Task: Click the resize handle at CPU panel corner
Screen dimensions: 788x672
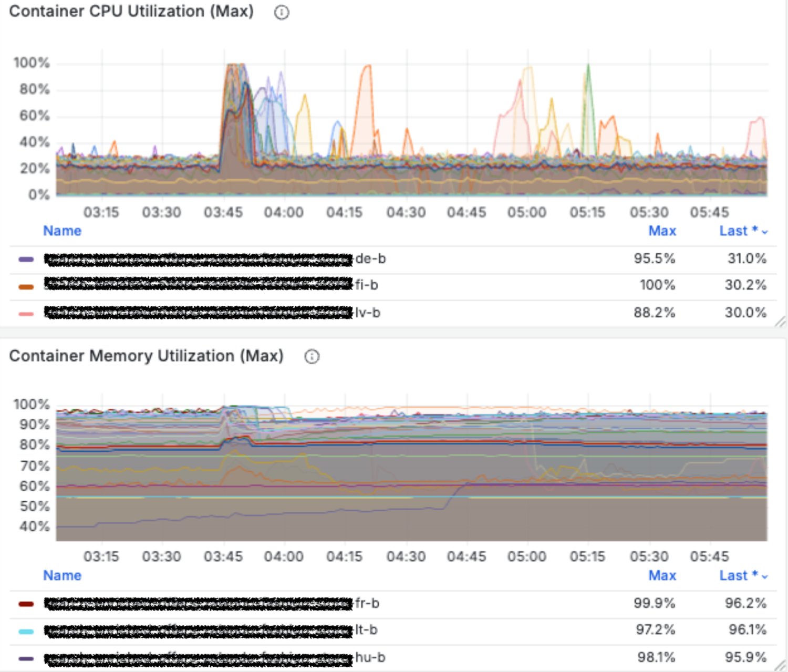Action: (780, 322)
